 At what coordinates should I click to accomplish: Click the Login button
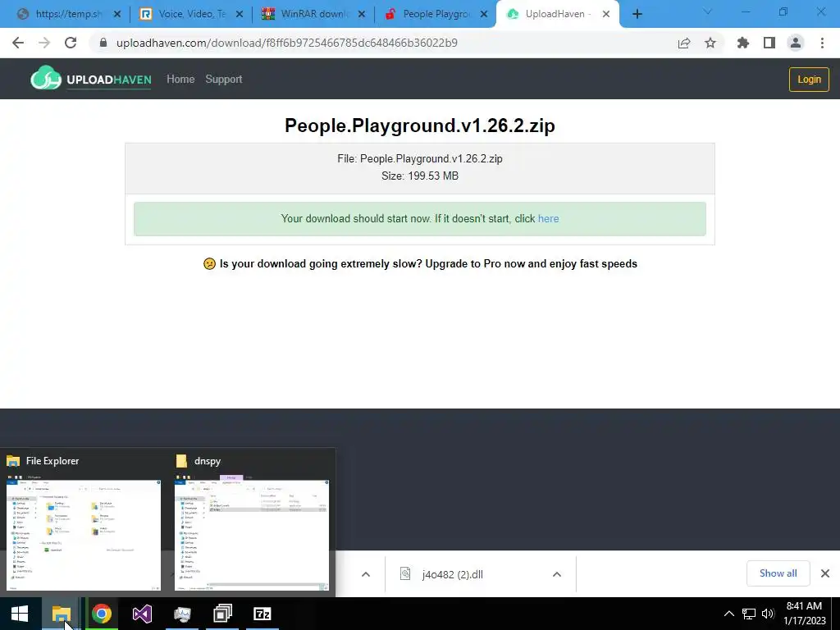[809, 80]
